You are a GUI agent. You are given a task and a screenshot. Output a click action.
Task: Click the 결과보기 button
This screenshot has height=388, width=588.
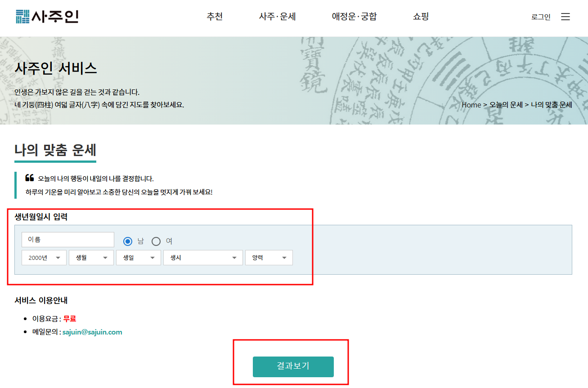[293, 366]
